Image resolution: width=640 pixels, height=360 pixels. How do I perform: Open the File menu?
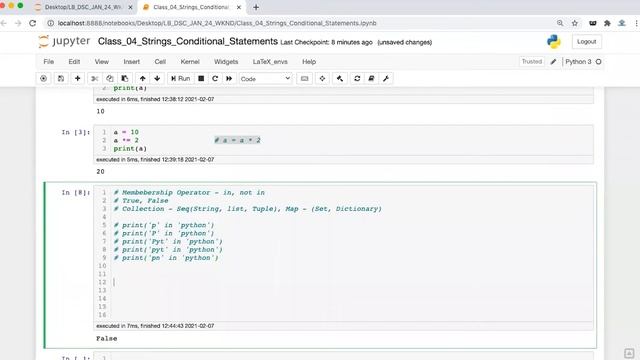tap(49, 62)
